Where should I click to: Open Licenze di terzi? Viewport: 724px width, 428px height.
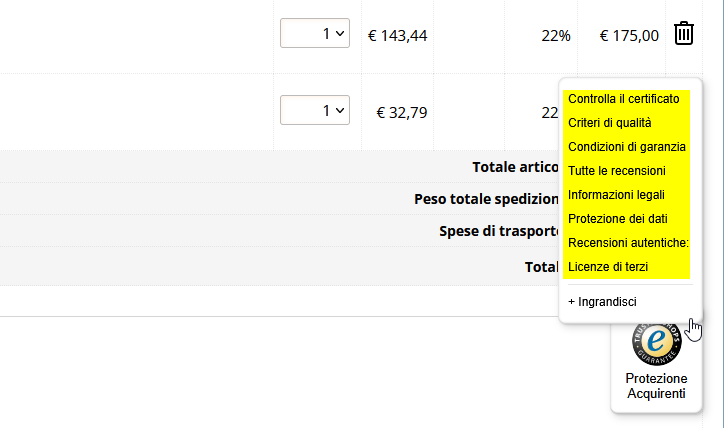[x=608, y=267]
